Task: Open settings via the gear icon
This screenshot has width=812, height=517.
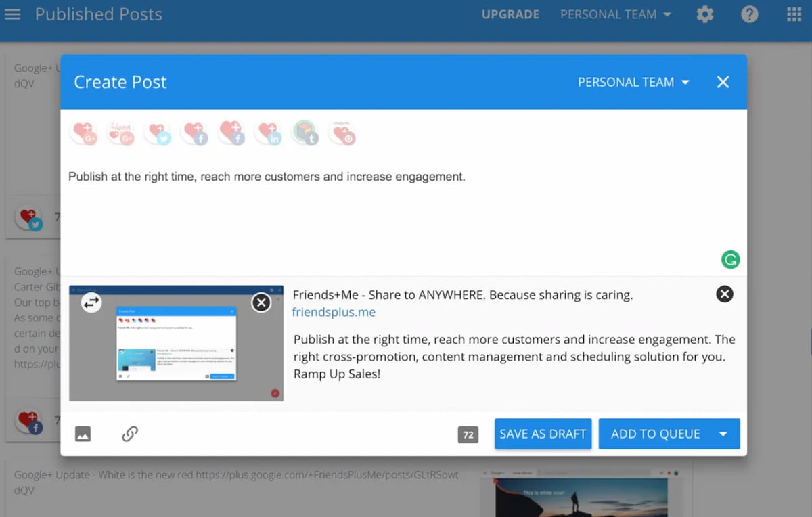Action: (x=704, y=14)
